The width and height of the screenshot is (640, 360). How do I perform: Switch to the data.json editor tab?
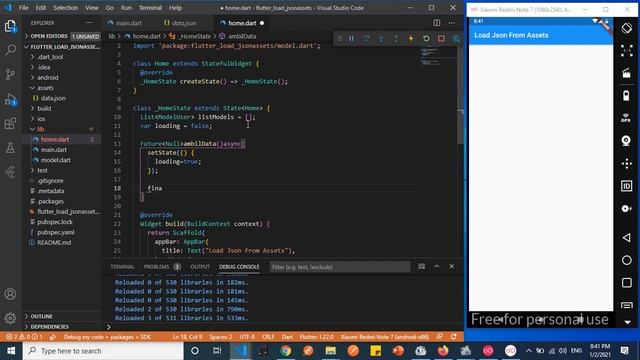tap(184, 23)
